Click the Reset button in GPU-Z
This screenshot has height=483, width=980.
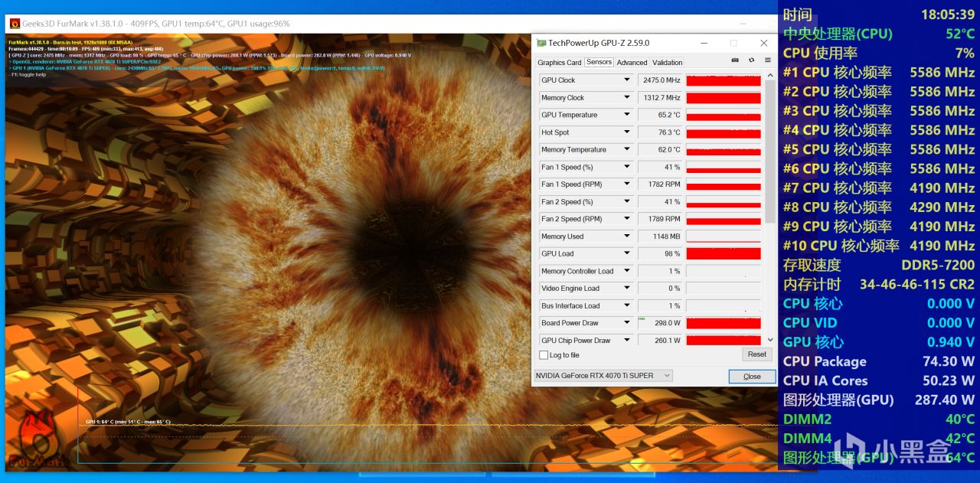coord(757,354)
